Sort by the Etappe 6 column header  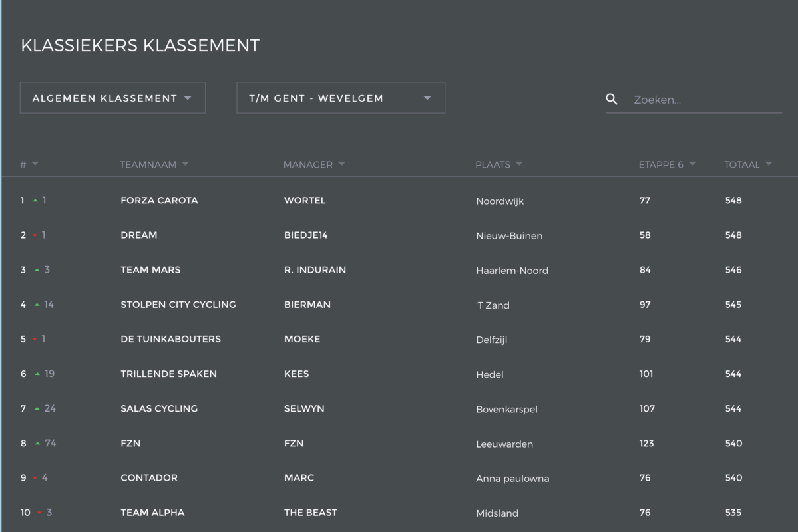click(x=667, y=164)
